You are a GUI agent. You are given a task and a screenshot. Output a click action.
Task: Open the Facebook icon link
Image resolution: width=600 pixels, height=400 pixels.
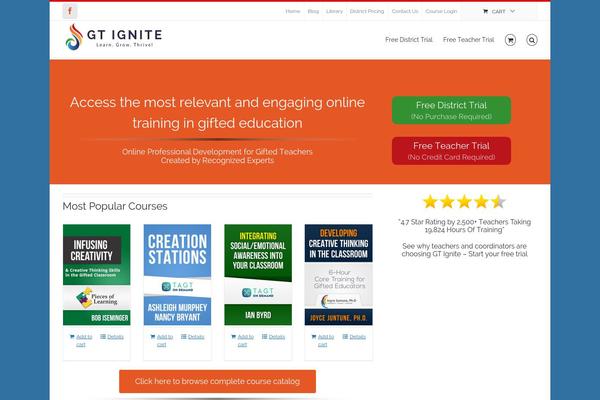pos(70,11)
